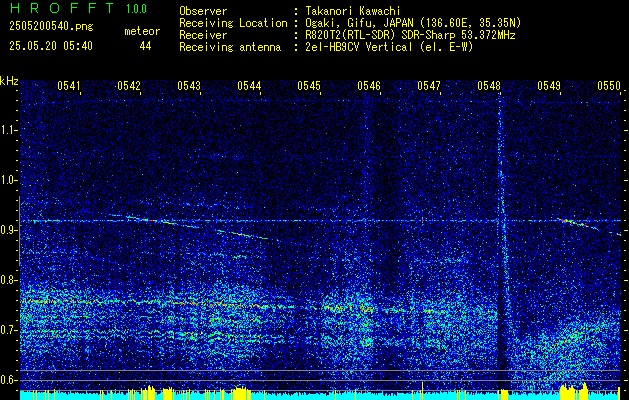Screen dimensions: 629x400
Task: Click the date stamp 25.05.20 05:40
Action: pos(51,46)
